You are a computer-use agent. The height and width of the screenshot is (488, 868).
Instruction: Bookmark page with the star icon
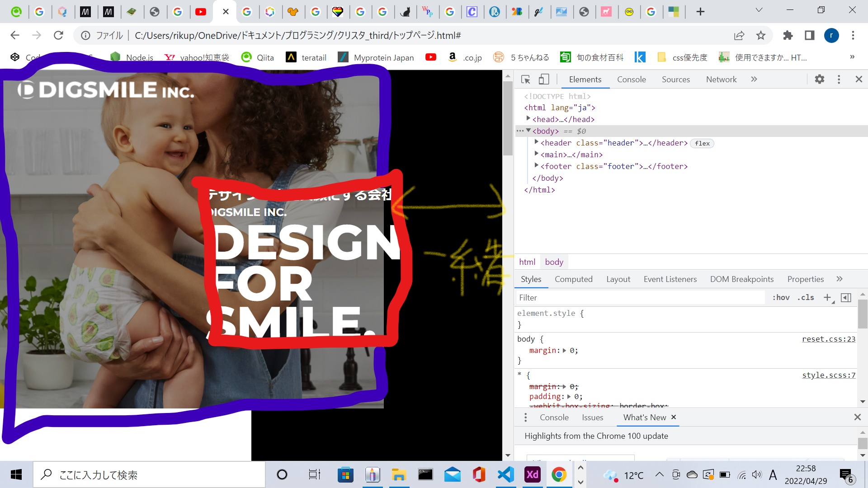[x=761, y=35]
